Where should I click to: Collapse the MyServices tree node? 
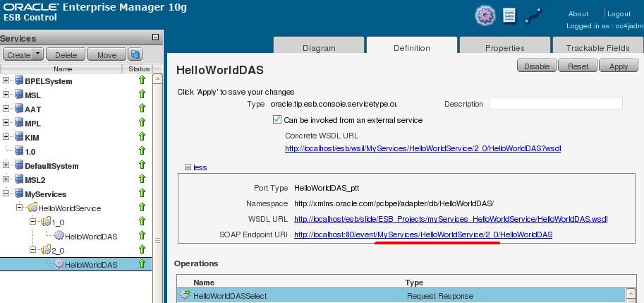tap(6, 193)
